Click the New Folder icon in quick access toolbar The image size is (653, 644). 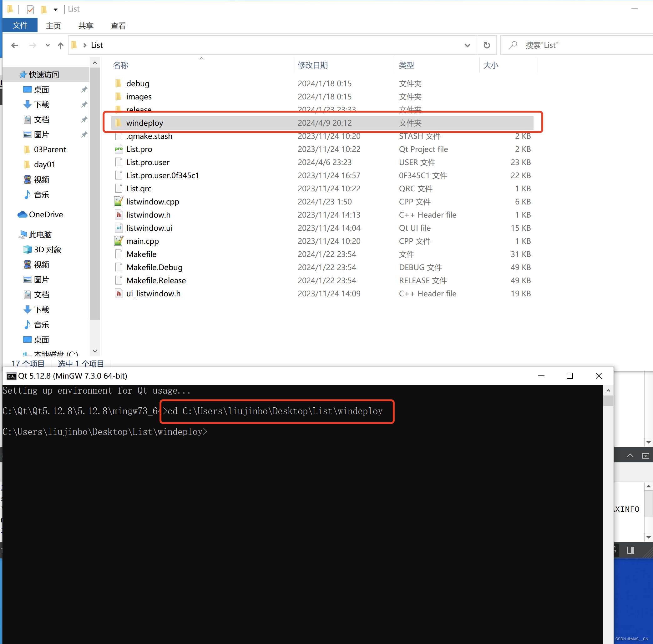43,9
